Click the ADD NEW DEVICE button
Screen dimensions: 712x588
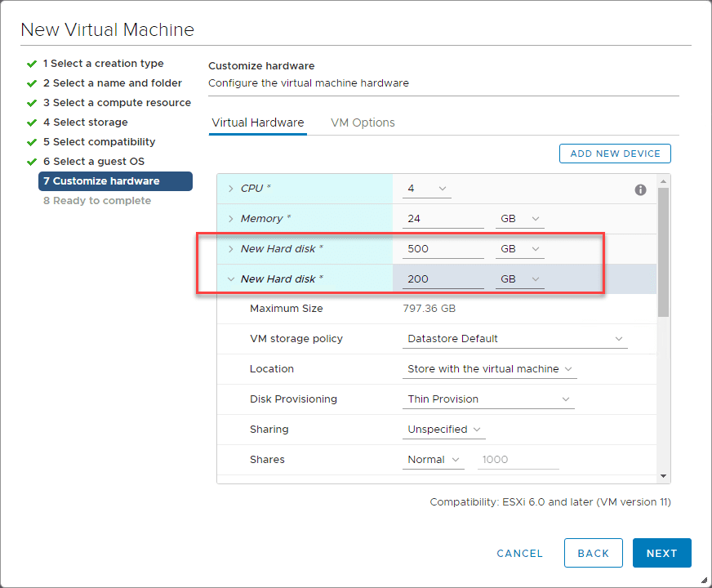[614, 153]
